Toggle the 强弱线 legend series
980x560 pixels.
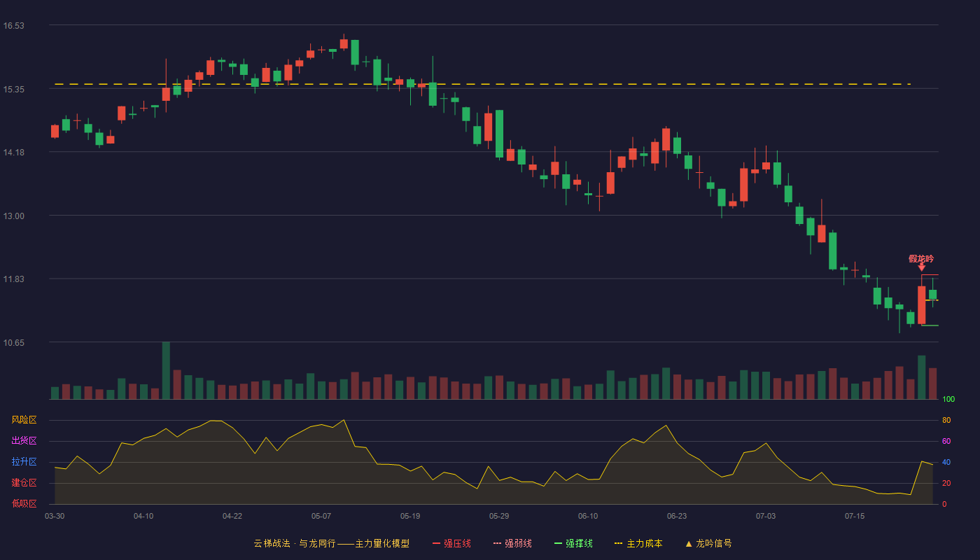512,543
